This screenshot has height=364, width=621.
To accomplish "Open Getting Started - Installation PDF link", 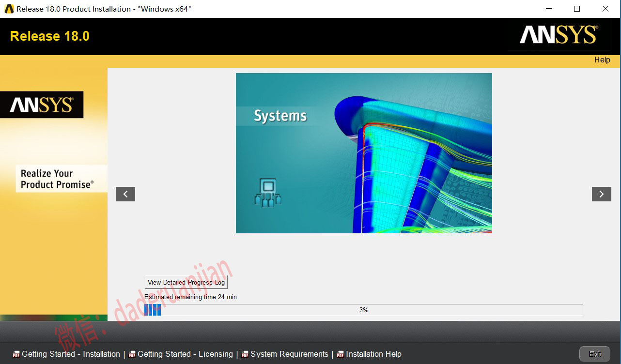I will (71, 354).
